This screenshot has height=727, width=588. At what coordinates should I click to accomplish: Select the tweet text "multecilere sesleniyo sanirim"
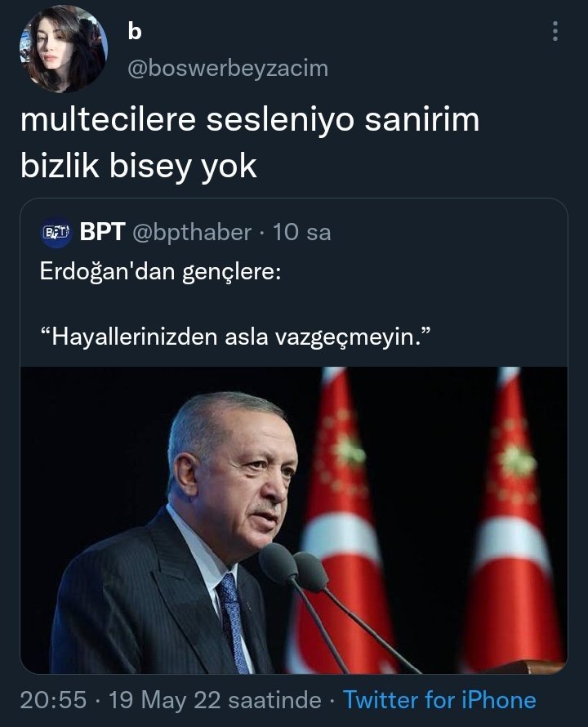point(249,120)
